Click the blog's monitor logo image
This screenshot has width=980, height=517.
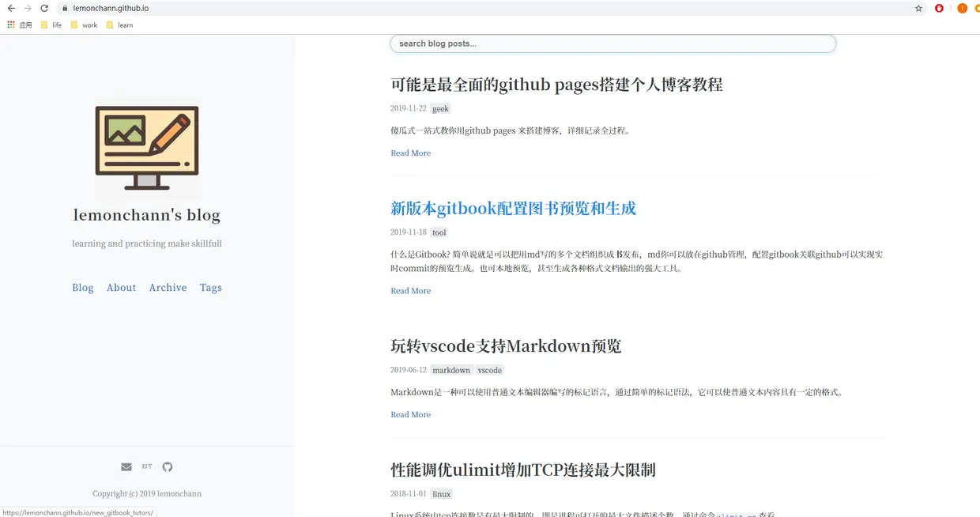coord(146,147)
